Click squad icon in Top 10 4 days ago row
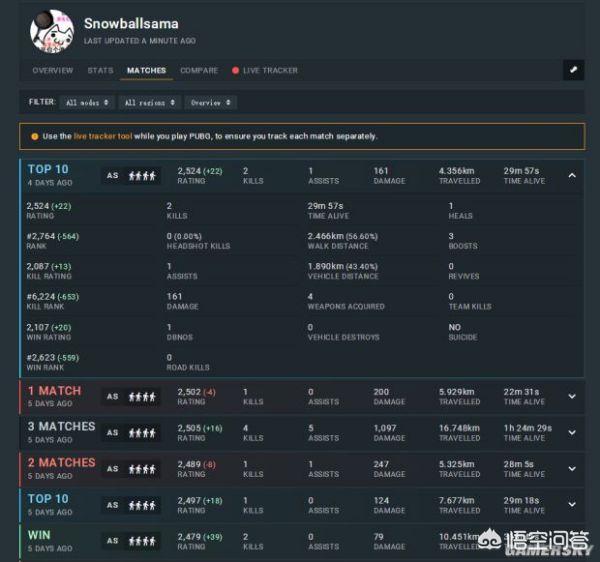 click(x=142, y=176)
